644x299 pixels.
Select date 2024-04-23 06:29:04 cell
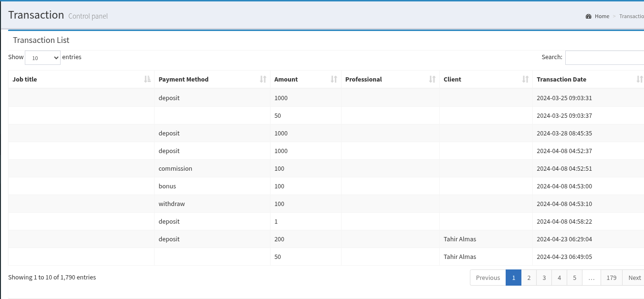(x=588, y=239)
